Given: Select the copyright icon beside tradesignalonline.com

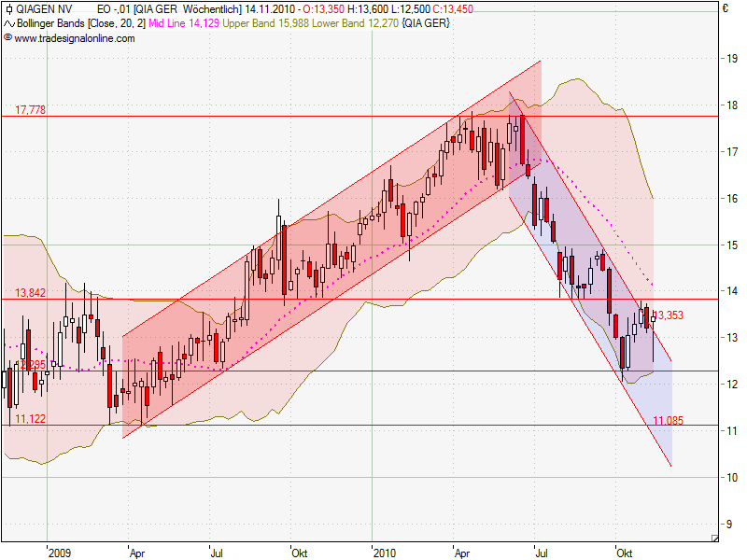Looking at the screenshot, I should point(9,38).
